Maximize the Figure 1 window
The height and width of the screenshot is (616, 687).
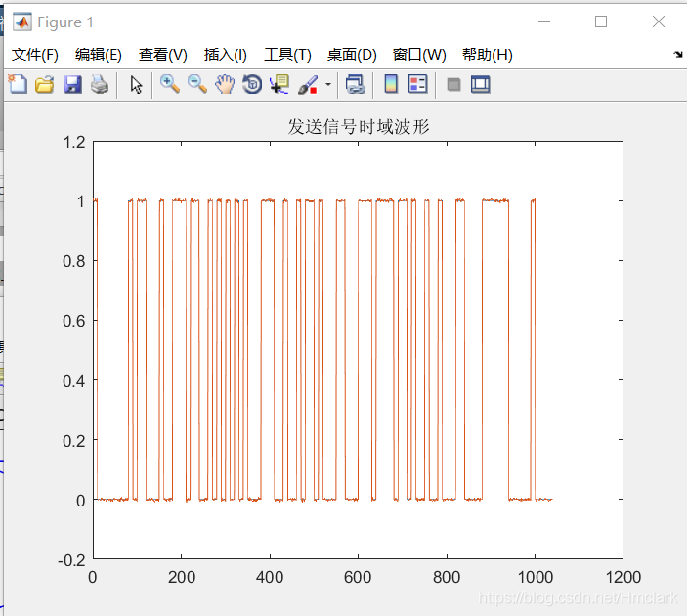point(601,22)
